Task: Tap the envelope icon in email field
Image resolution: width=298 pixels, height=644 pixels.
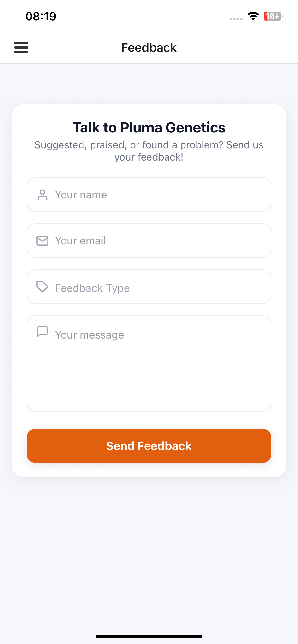Action: (42, 241)
